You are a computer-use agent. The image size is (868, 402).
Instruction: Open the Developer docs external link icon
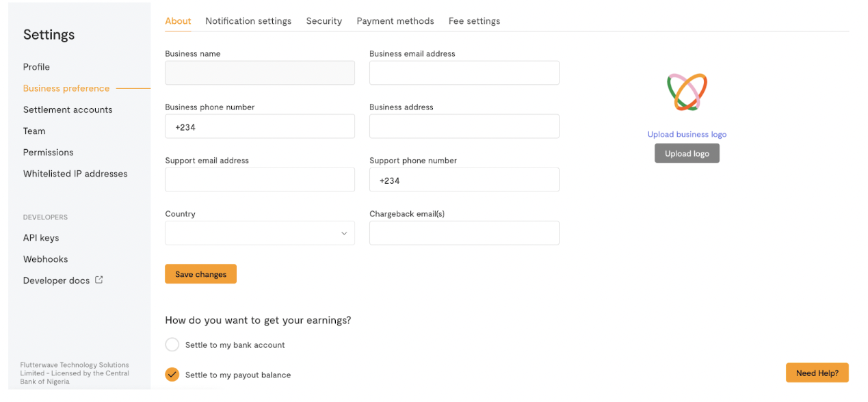tap(99, 280)
